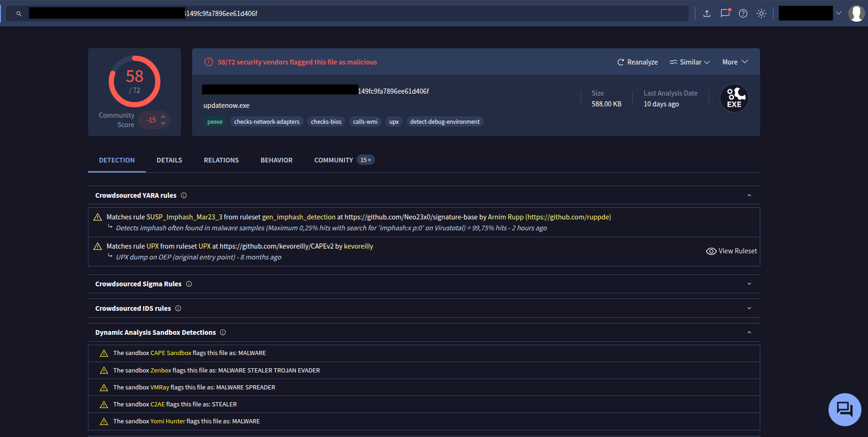Toggle light theme with the sun icon
Screen dimensions: 868x437
click(761, 14)
